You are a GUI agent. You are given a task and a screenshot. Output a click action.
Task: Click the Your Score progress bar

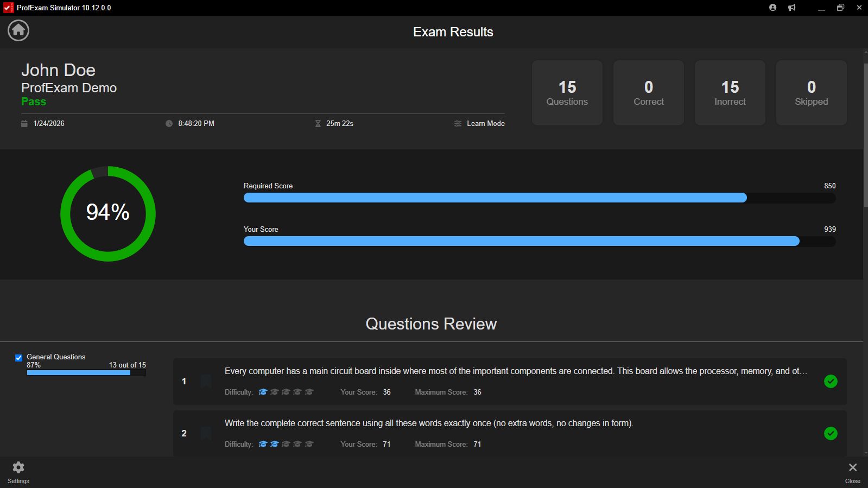[x=540, y=242]
